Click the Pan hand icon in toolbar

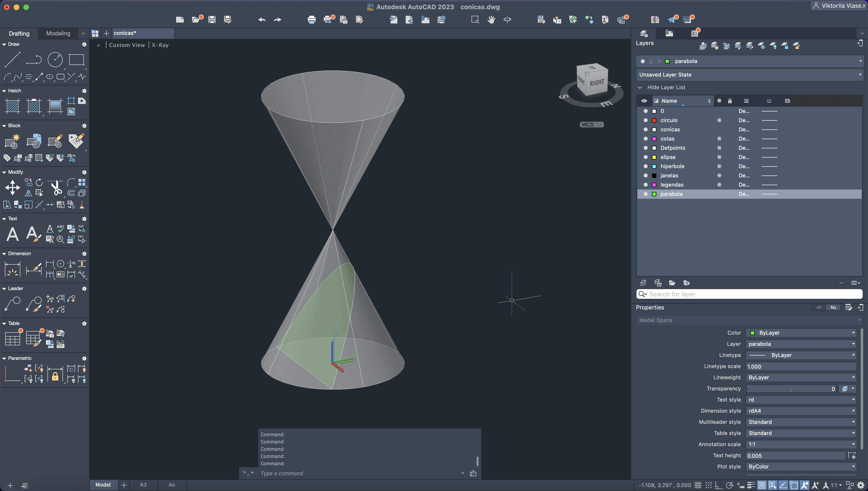point(491,20)
